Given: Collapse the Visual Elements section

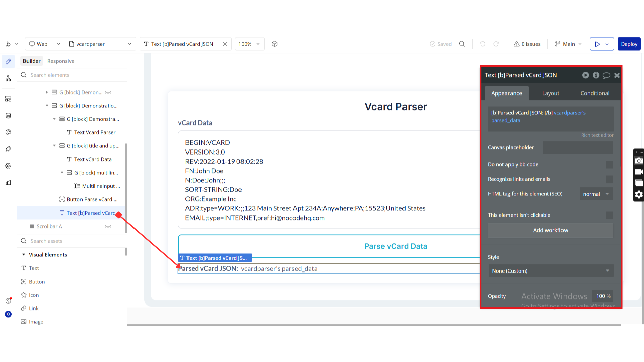Looking at the screenshot, I should coord(24,255).
